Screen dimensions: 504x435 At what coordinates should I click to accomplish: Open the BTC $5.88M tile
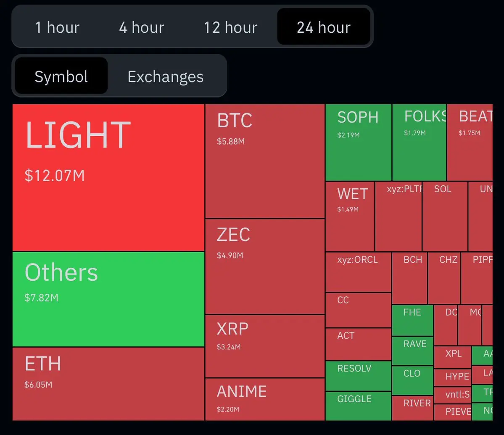pyautogui.click(x=265, y=161)
